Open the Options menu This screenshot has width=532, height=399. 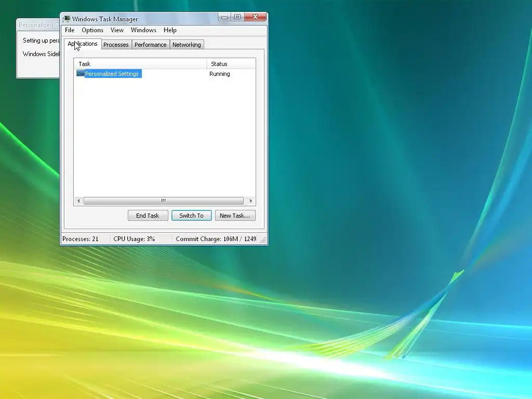(92, 30)
